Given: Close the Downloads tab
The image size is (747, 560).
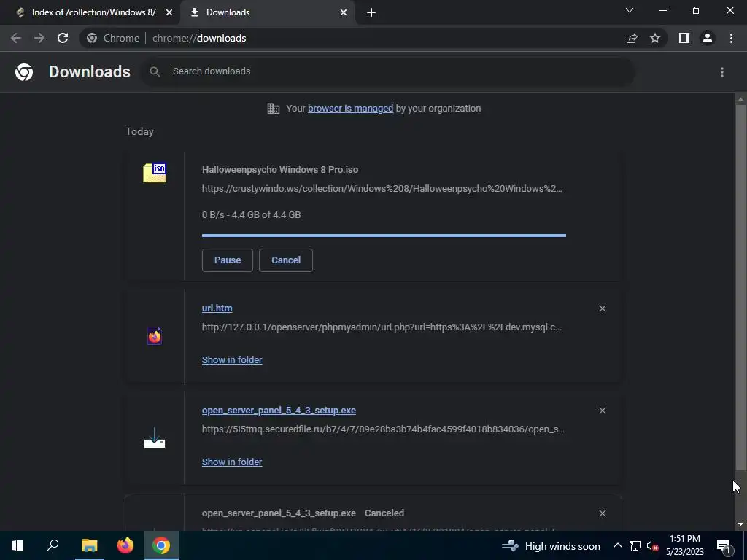Looking at the screenshot, I should [344, 12].
